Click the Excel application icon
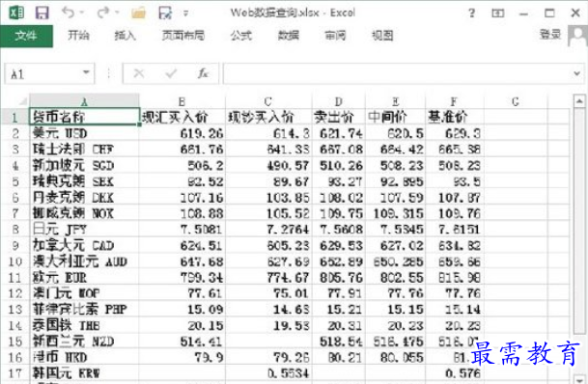 coord(15,13)
